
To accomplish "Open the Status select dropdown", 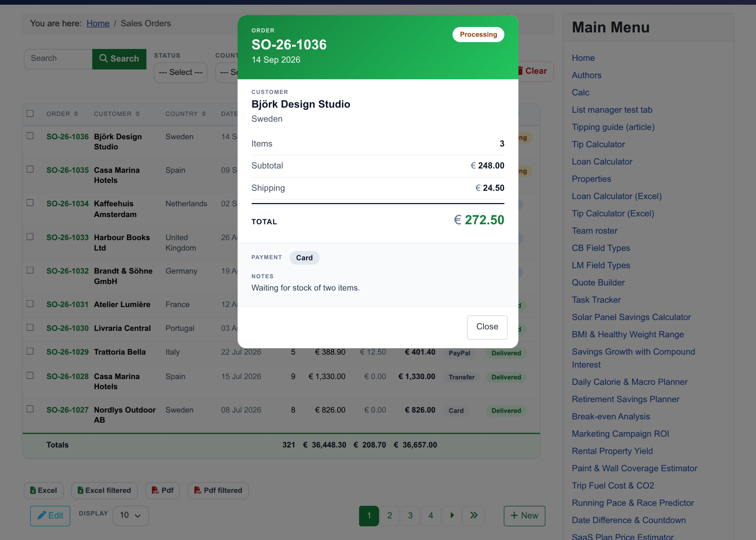I will pos(180,72).
